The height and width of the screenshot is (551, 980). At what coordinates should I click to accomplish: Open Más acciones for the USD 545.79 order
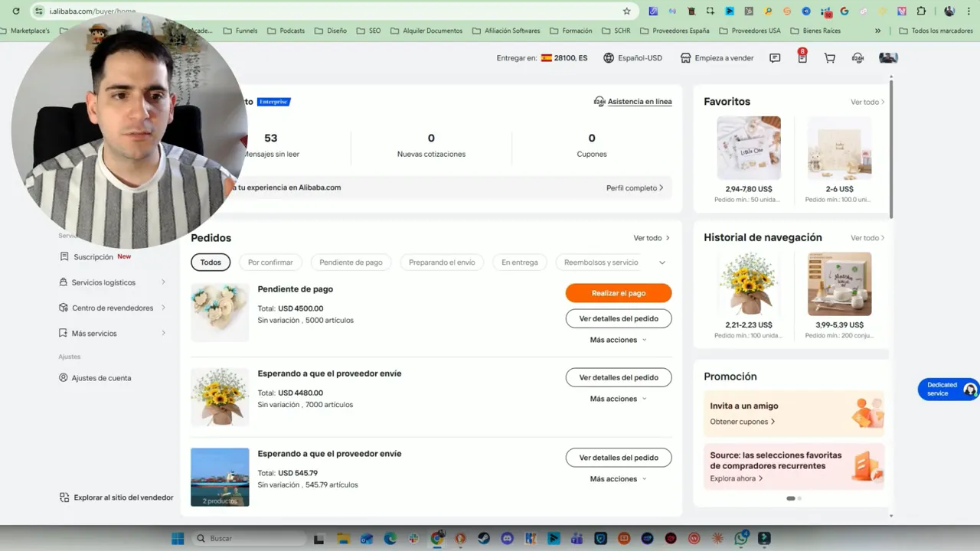pos(619,479)
